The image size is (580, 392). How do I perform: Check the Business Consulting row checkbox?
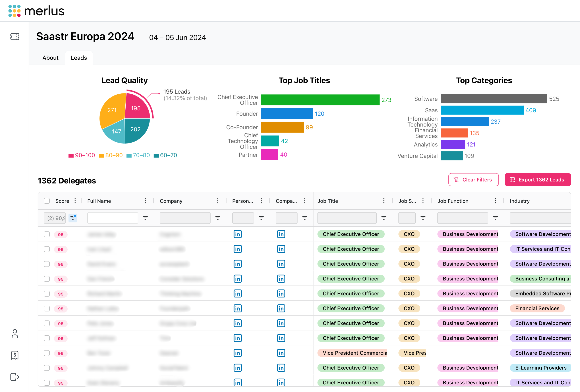47,279
